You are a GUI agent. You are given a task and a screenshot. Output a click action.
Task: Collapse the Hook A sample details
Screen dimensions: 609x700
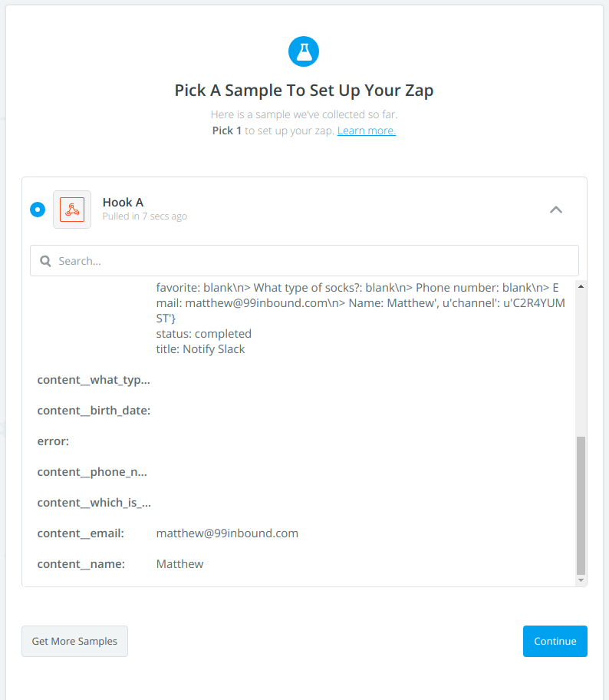[x=556, y=210]
